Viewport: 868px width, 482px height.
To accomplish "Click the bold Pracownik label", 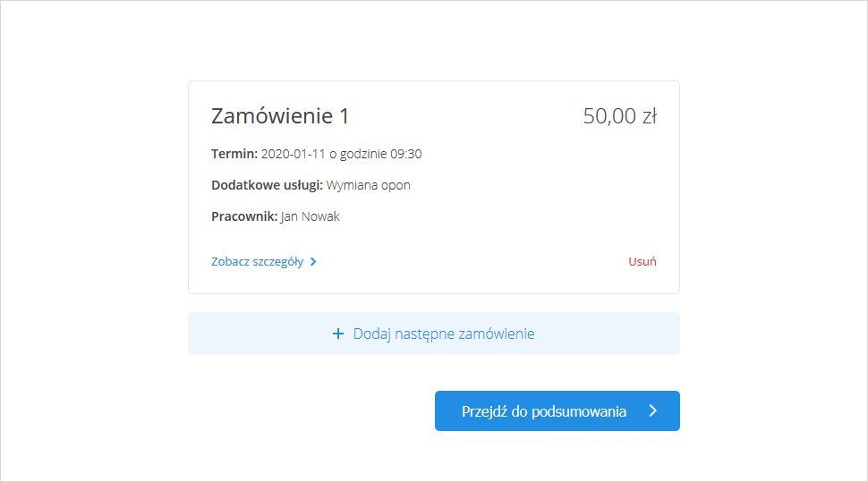I will pyautogui.click(x=244, y=216).
